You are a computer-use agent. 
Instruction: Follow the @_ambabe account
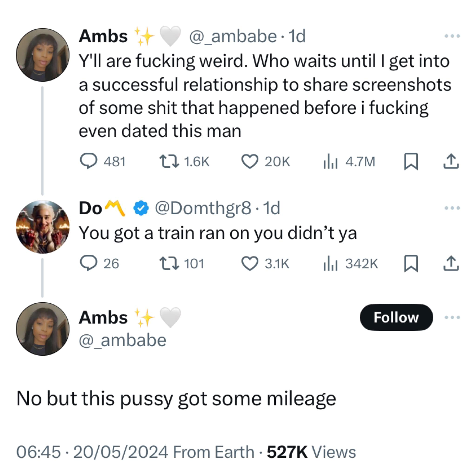396,317
